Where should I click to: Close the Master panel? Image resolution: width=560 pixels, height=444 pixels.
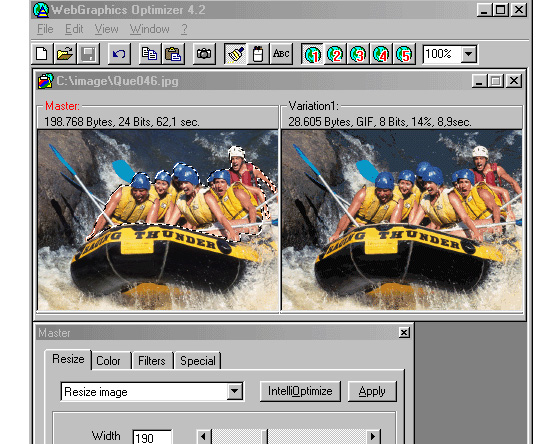coord(404,333)
